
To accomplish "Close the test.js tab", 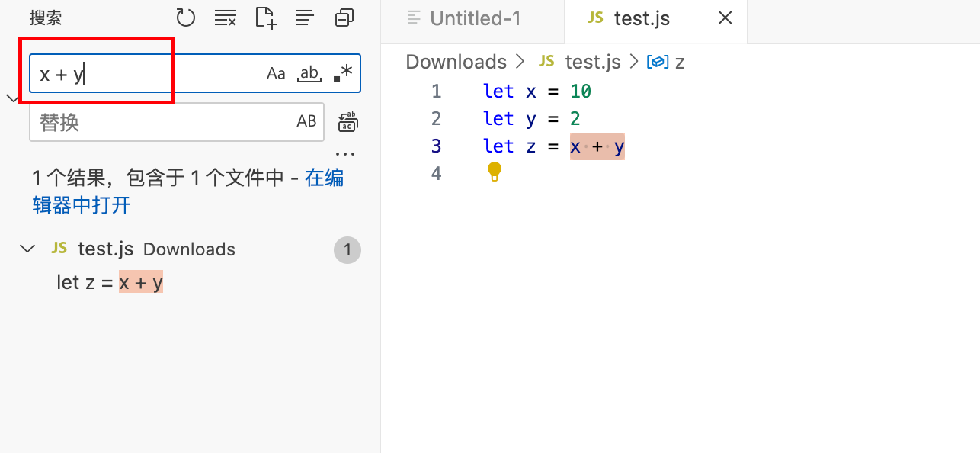I will (725, 18).
